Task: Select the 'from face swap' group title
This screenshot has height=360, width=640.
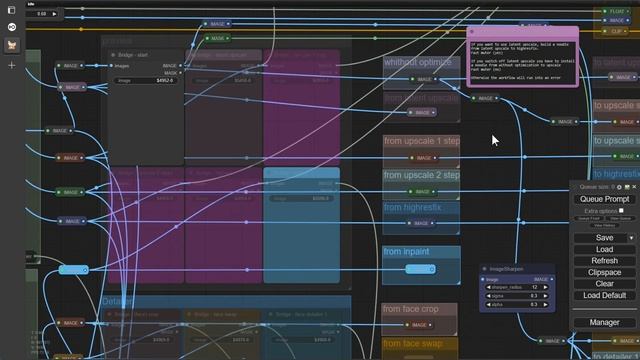Action: pos(413,344)
